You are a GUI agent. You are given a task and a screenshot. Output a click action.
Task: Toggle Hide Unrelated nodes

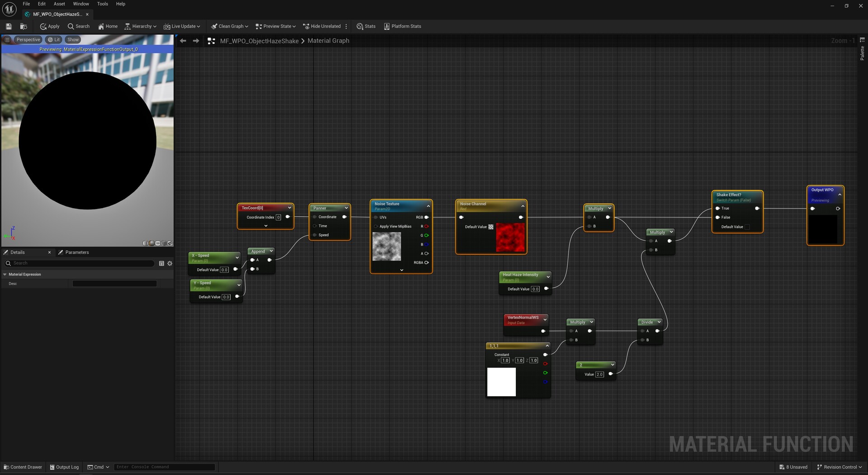coord(321,26)
